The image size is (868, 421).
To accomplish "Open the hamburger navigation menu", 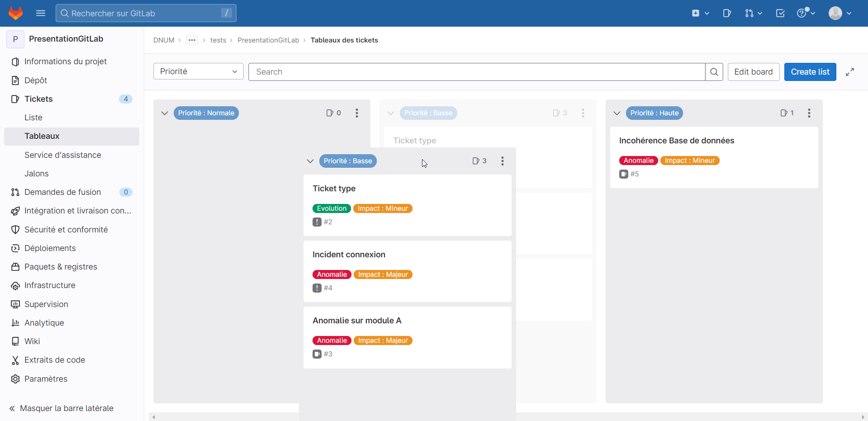I will [41, 13].
